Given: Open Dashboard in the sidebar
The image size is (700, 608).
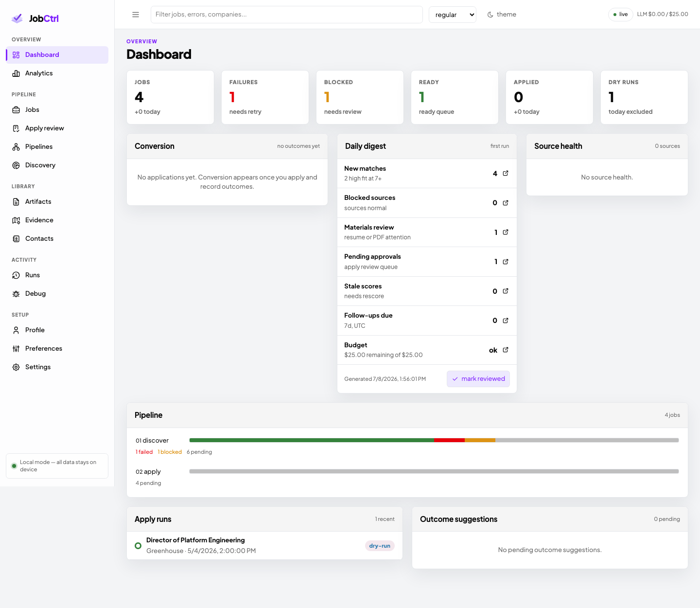Looking at the screenshot, I should 57,55.
